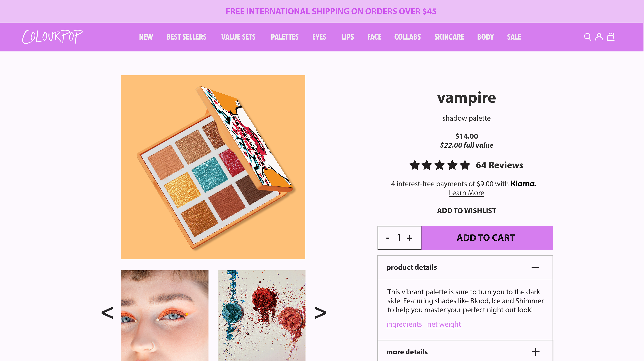View the net weight link
The width and height of the screenshot is (644, 361).
(x=444, y=324)
